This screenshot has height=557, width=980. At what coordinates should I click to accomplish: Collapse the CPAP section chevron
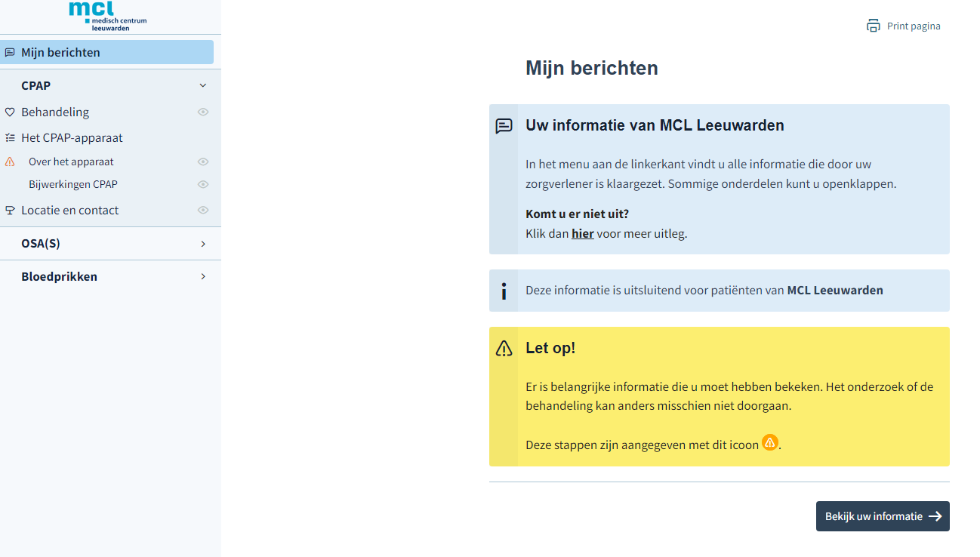point(202,86)
